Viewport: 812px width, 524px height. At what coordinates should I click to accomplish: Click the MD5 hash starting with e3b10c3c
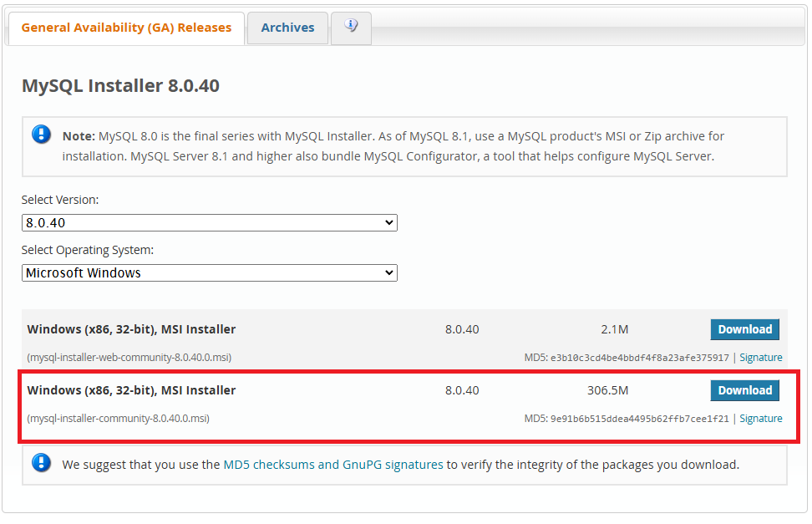click(x=639, y=358)
